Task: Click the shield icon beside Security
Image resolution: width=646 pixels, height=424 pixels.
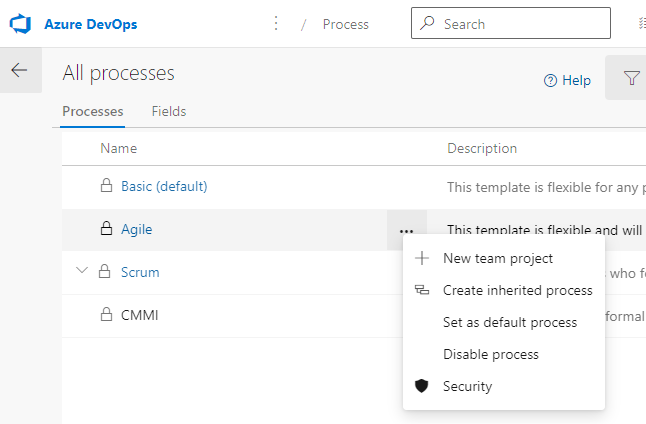Action: (421, 386)
